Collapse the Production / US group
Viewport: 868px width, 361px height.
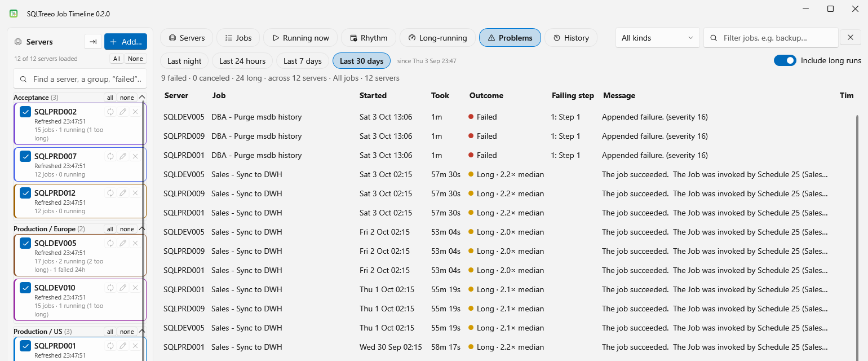pos(141,332)
